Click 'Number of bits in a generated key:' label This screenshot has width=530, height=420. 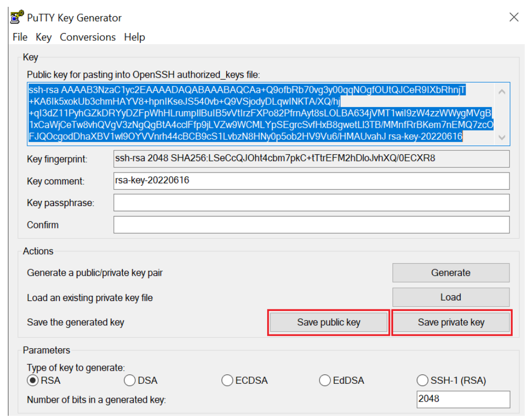(x=97, y=400)
